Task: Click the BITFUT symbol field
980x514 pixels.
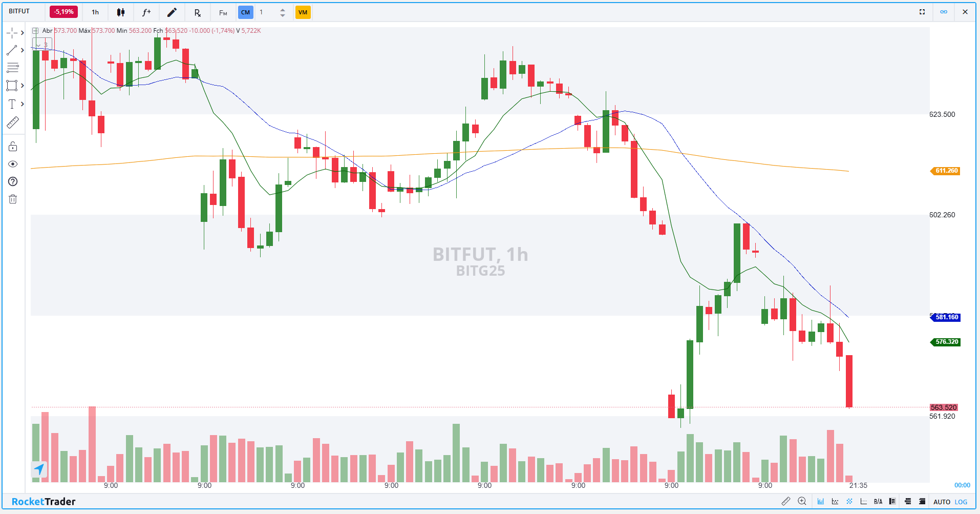Action: tap(19, 11)
